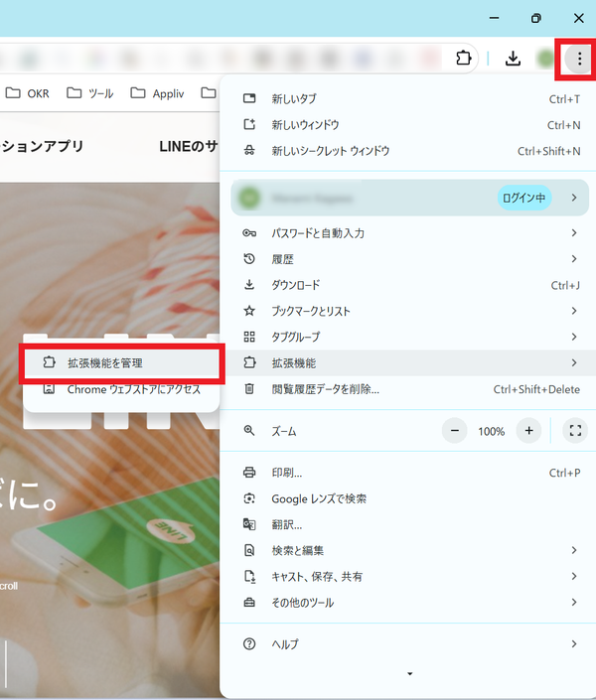Click the tab groups grid icon
596x700 pixels.
[x=249, y=337]
